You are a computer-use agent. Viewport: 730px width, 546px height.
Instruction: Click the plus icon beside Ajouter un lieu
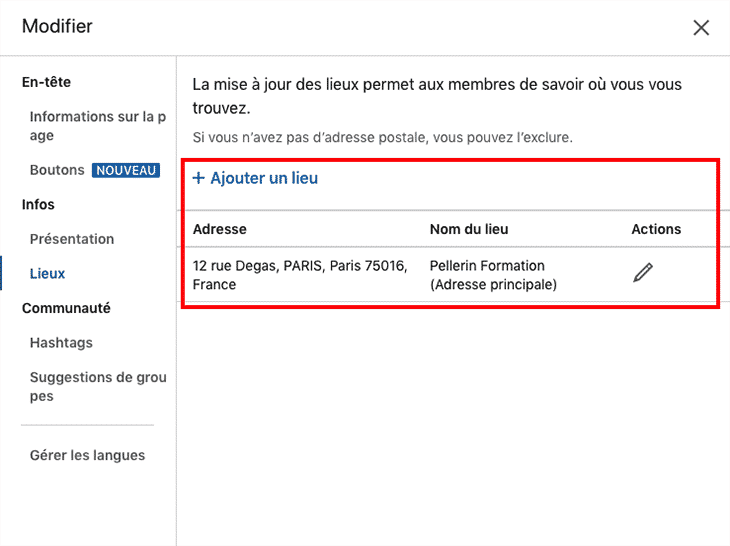[x=199, y=178]
